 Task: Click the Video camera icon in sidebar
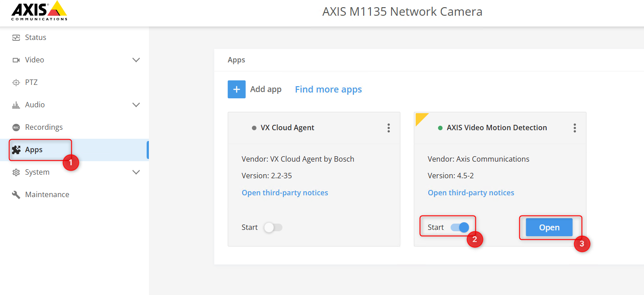tap(16, 60)
